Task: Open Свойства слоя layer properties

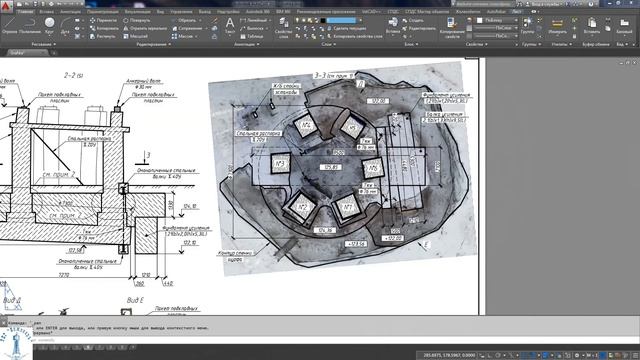Action: (x=283, y=27)
